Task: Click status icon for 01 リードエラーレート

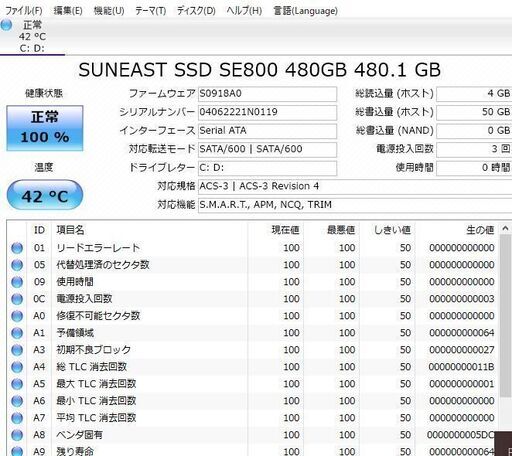Action: (17, 248)
